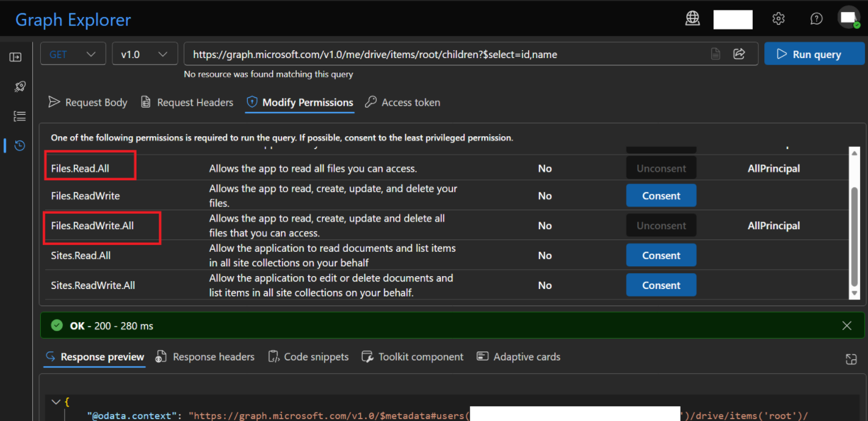Click the Files.ReadWrite permission name
The image size is (868, 421).
(85, 196)
